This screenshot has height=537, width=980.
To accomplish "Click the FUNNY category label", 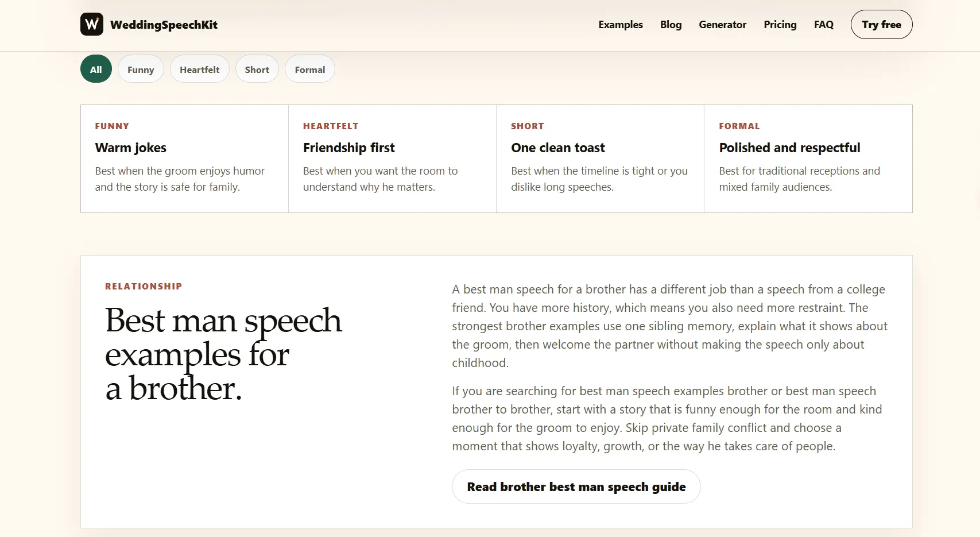I will click(112, 126).
